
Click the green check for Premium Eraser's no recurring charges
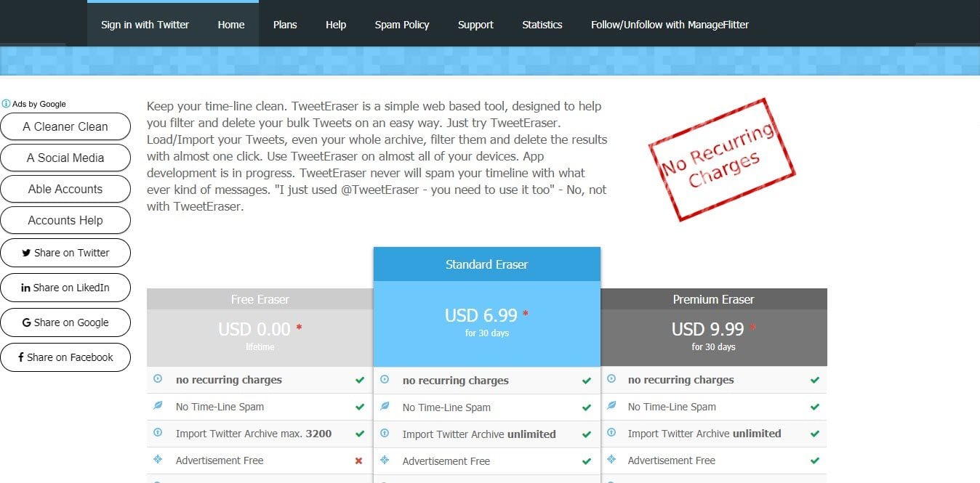[815, 380]
